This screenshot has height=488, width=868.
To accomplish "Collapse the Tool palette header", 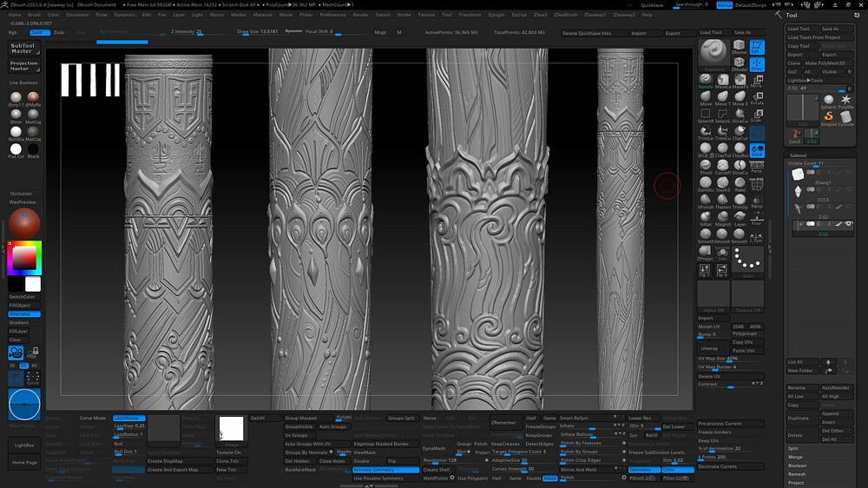I will click(792, 16).
